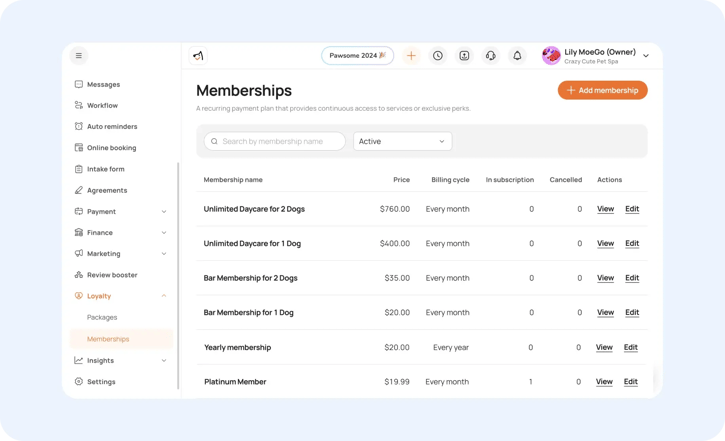Open the Messages menu item
This screenshot has width=725, height=441.
104,84
